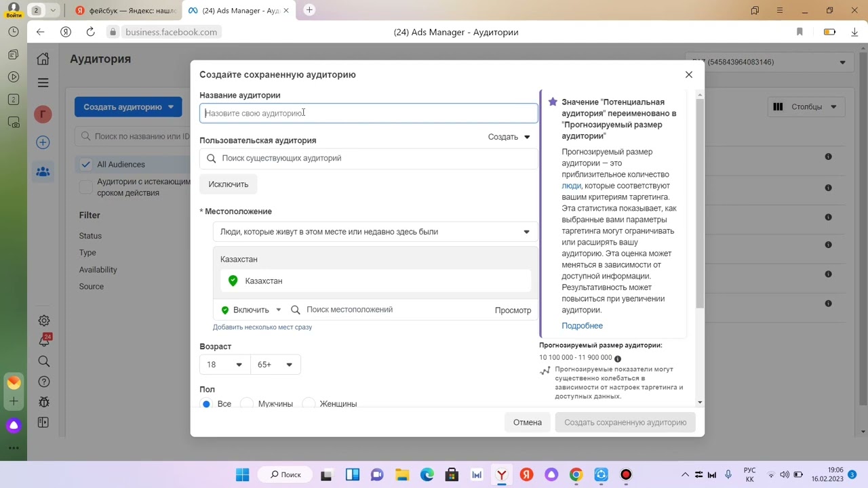
Task: Click the Windows taskbar 'Поиск' search box
Action: point(285,474)
